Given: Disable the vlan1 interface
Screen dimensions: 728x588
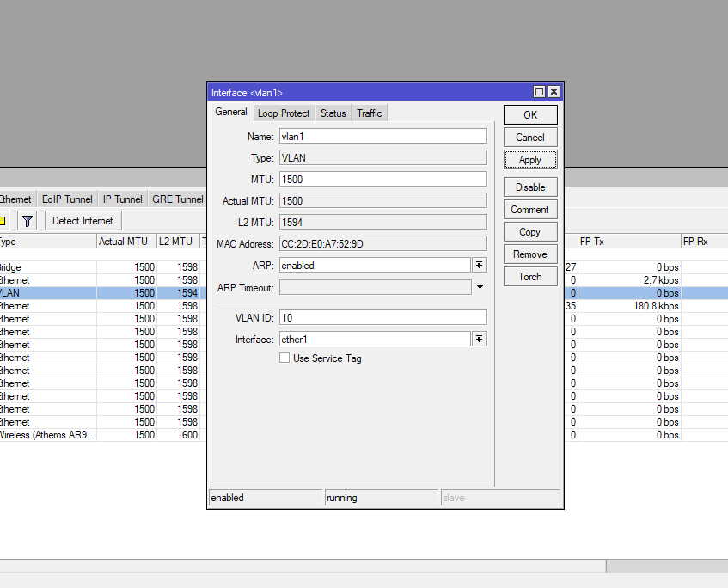Looking at the screenshot, I should (x=530, y=187).
